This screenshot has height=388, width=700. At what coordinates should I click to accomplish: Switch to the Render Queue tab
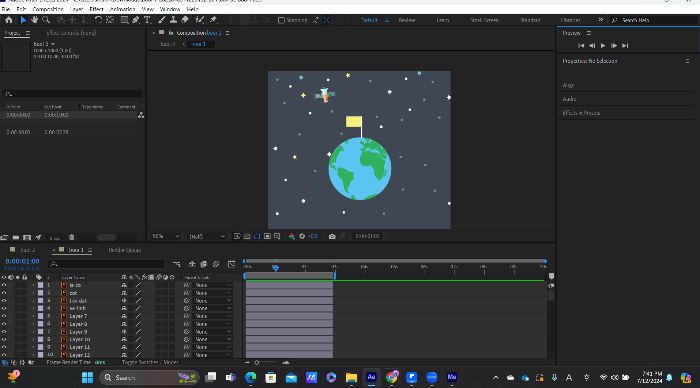[125, 250]
